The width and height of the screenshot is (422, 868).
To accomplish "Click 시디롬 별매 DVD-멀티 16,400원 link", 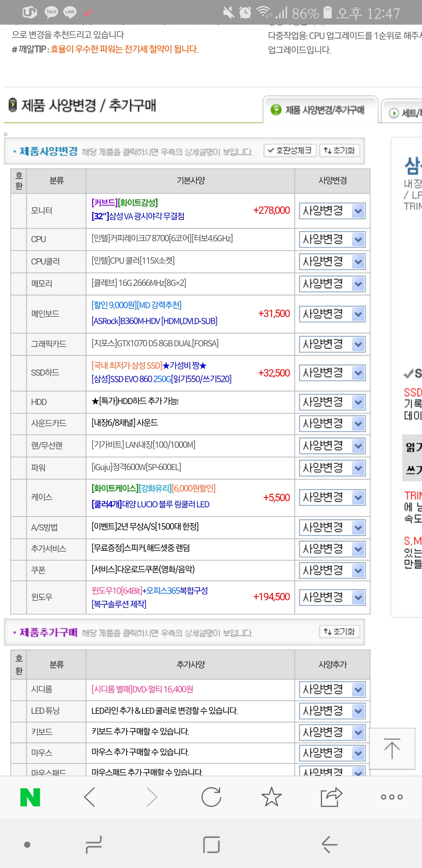I will coord(142,689).
